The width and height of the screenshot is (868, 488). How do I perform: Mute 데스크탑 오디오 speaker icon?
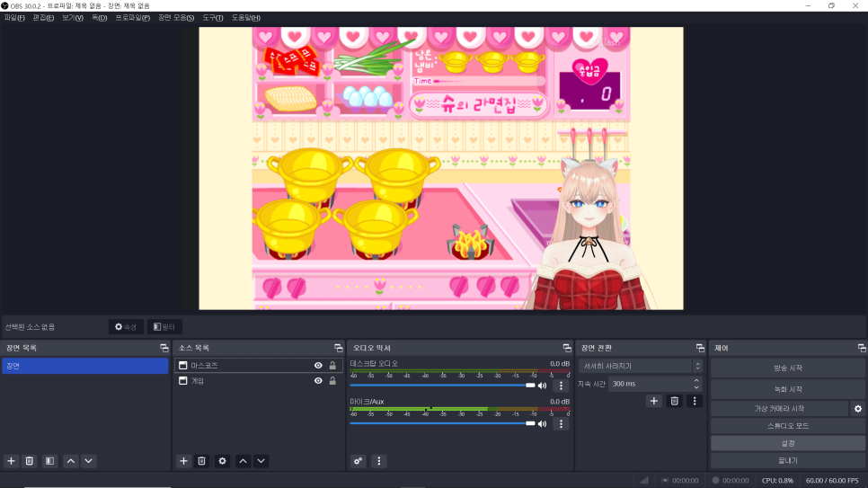pos(543,386)
